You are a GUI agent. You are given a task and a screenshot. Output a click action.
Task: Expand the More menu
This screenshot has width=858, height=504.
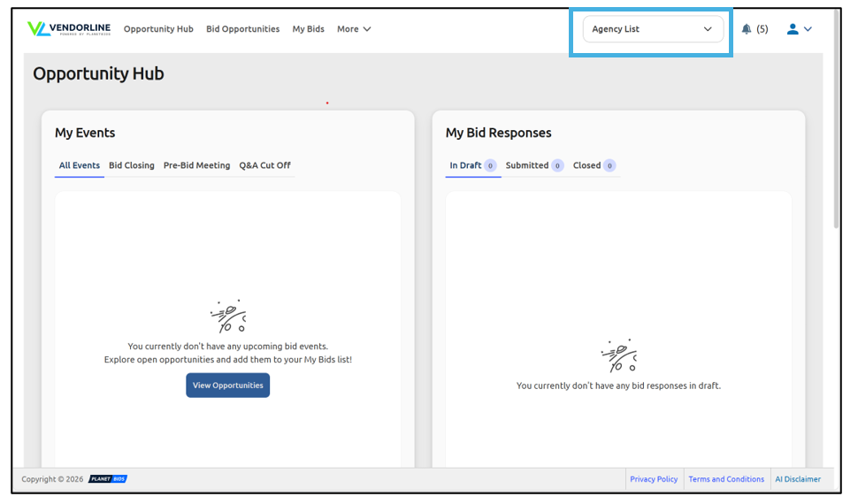pyautogui.click(x=354, y=29)
